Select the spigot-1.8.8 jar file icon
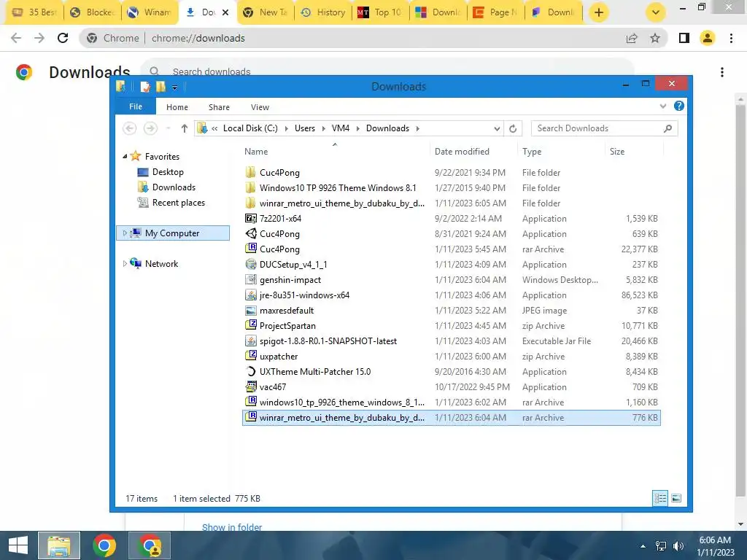Screen dimensions: 747x560 [251, 341]
